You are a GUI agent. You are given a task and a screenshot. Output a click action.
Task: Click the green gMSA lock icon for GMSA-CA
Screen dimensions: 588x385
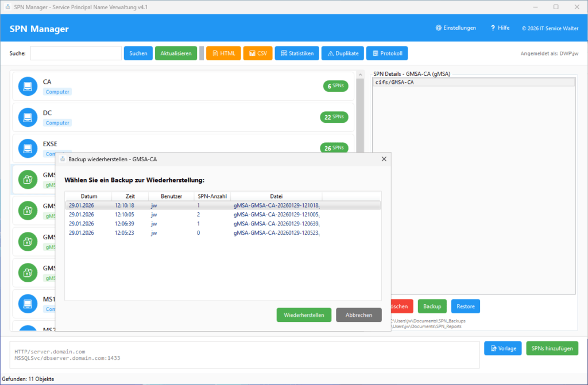[x=28, y=179]
